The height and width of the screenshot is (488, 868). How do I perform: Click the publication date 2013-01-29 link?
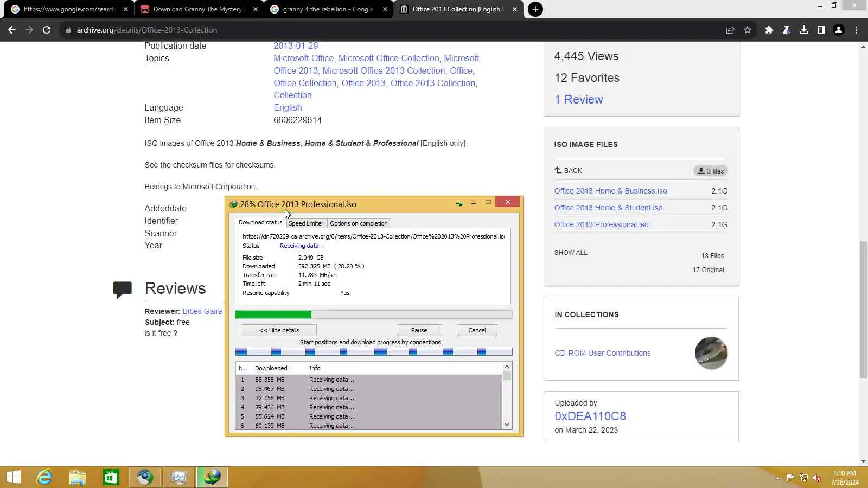tap(296, 46)
